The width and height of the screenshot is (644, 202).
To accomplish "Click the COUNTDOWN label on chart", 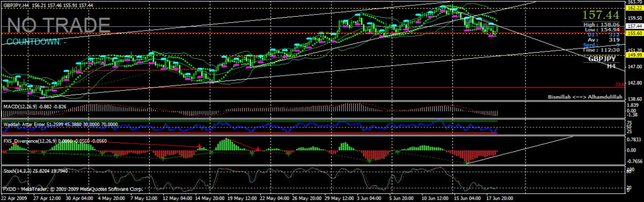I will pos(36,42).
